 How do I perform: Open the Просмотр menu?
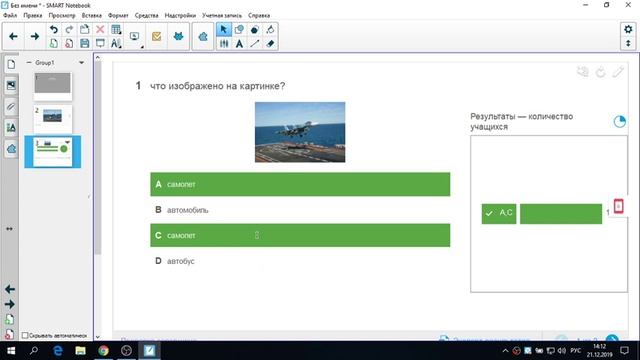62,16
